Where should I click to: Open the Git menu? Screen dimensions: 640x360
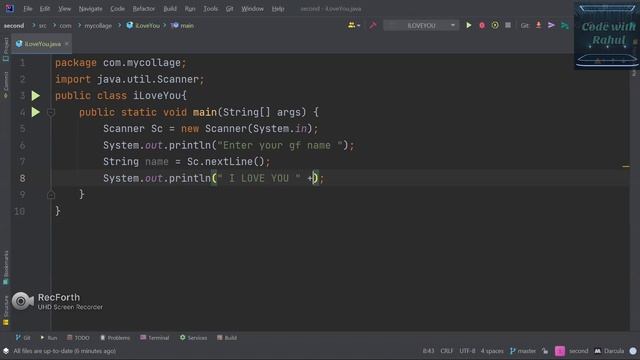[229, 9]
